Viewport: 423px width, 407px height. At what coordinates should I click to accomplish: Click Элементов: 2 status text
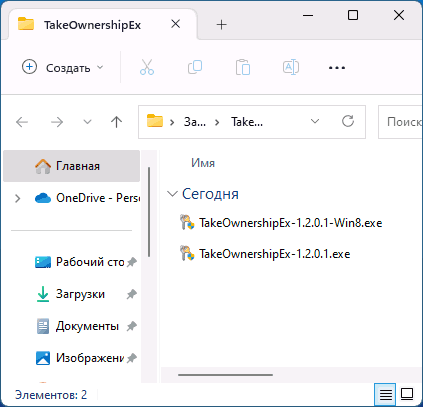coord(51,395)
